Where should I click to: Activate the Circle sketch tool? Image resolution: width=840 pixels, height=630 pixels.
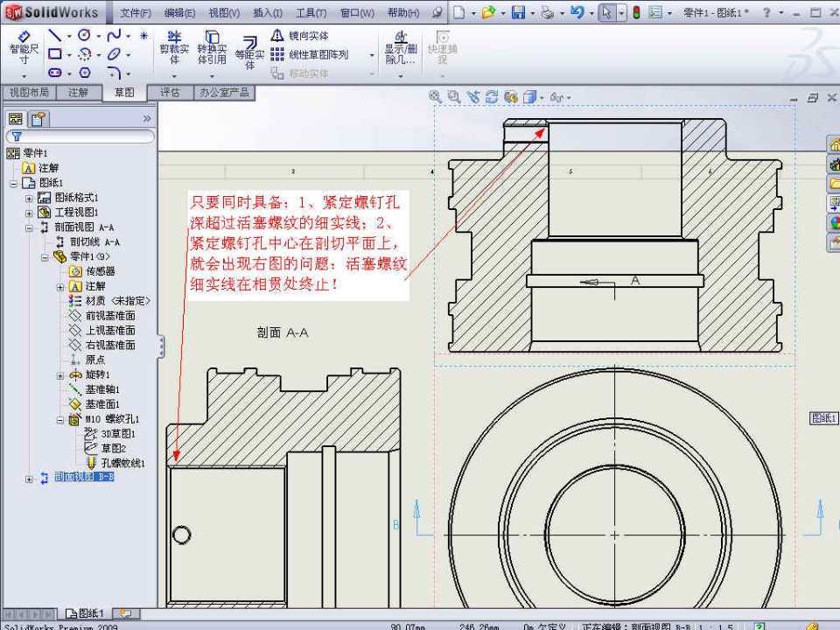84,35
